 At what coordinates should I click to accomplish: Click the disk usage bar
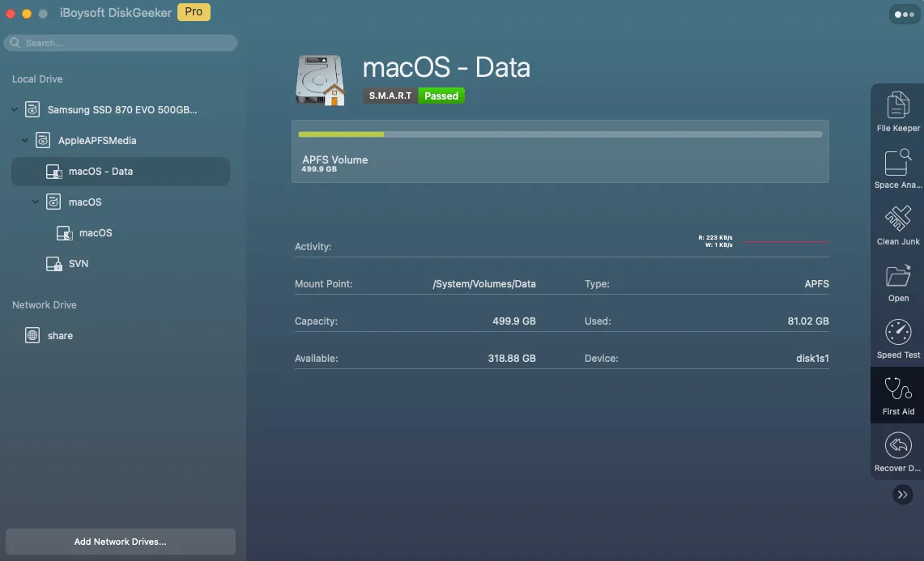560,134
